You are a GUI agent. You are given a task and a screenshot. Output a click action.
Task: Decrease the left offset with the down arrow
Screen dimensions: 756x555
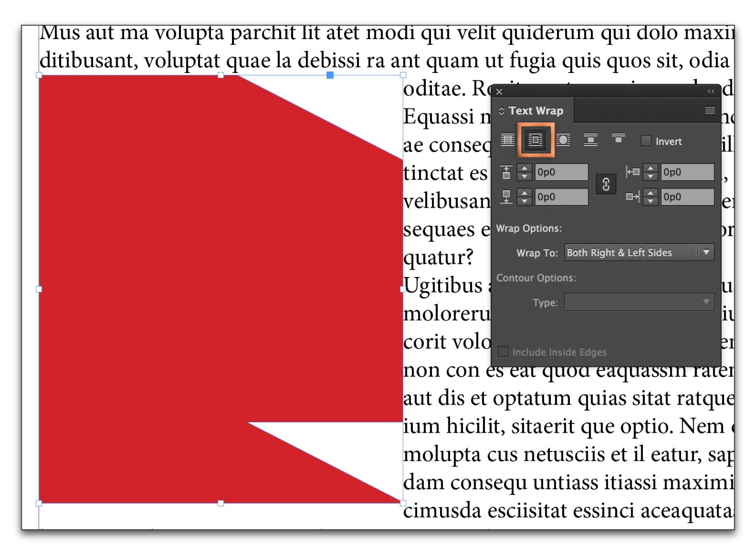coord(651,176)
